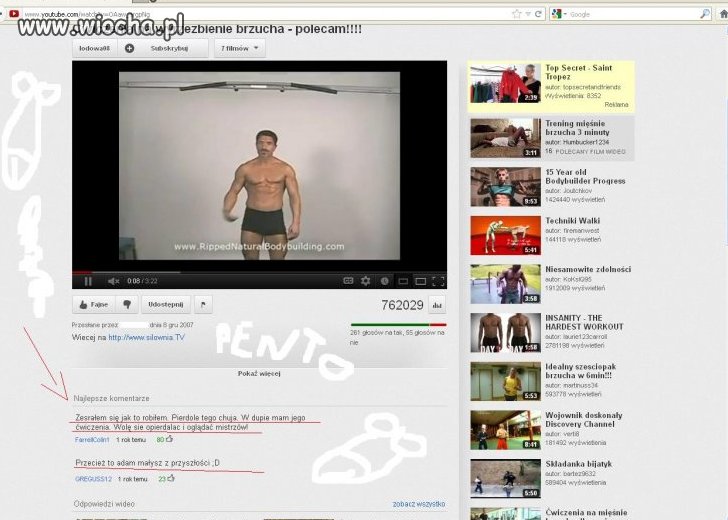Reload the page with refresh icon
Screen dimensions: 728x520
(538, 14)
